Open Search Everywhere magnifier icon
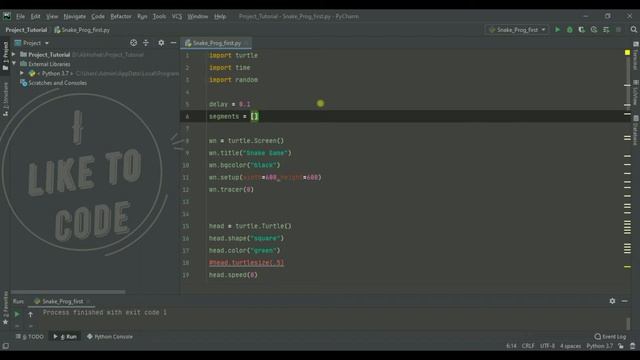Viewport: 640px width, 360px height. (x=633, y=30)
